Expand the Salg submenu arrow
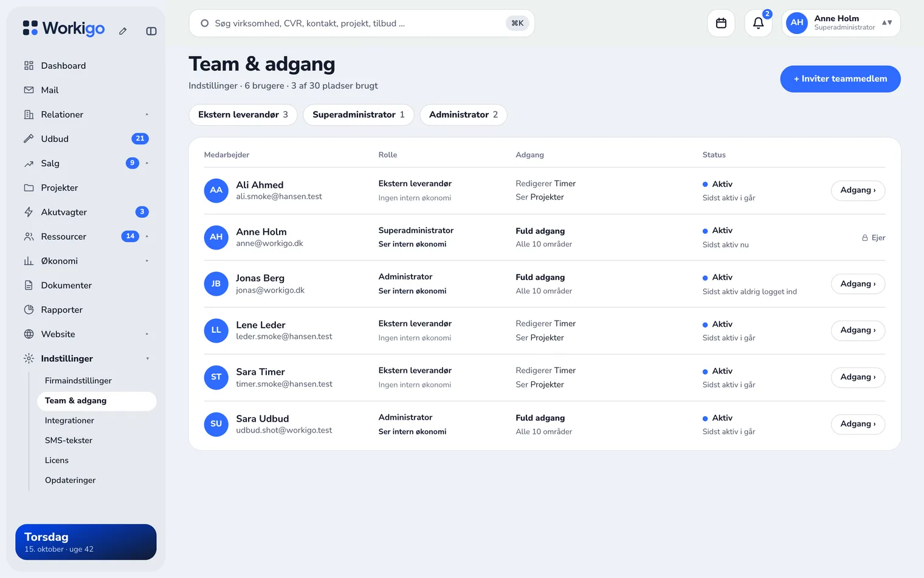 click(147, 163)
